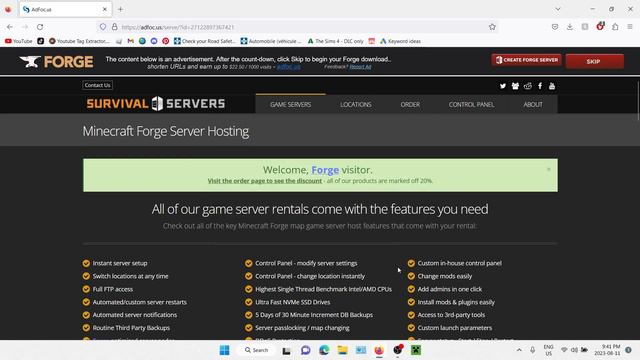This screenshot has width=640, height=360.
Task: Click 'Custom launch parameters' text
Action: [455, 328]
